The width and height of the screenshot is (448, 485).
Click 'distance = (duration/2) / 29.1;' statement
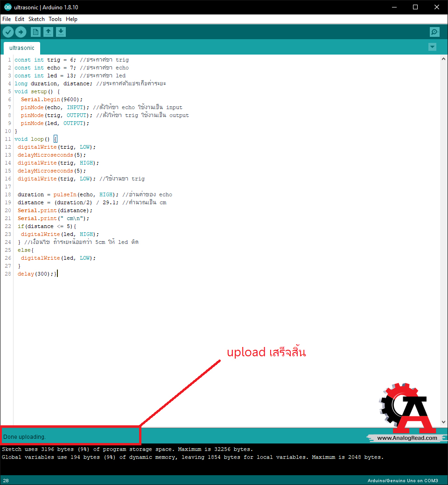click(x=68, y=202)
